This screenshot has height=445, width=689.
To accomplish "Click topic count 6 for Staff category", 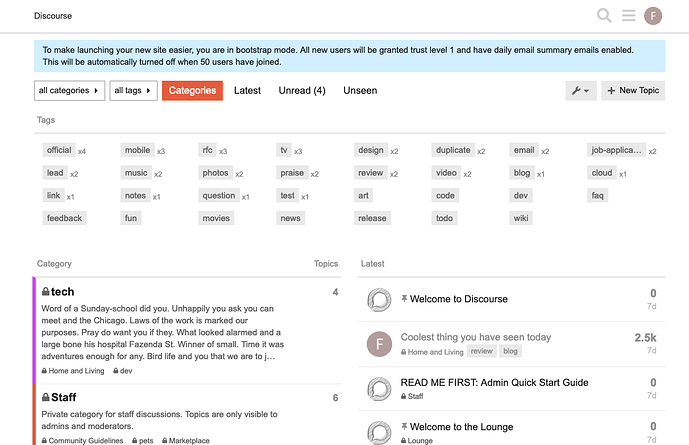I will tap(335, 398).
